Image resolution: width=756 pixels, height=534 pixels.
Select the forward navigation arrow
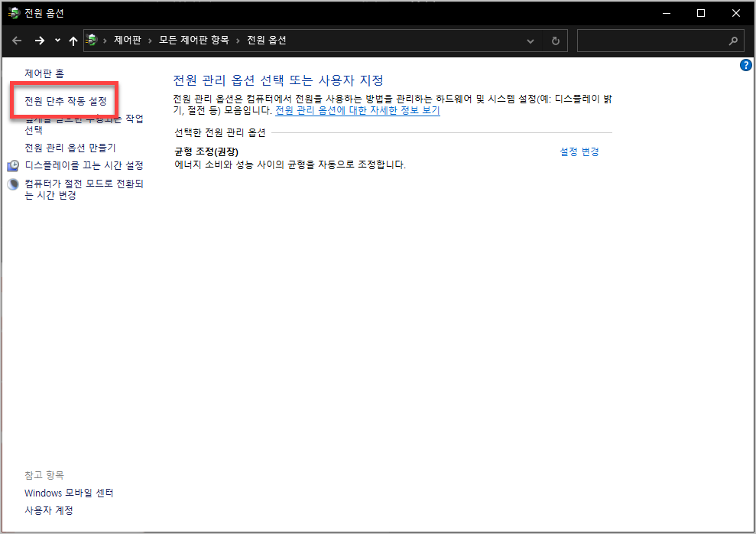tap(40, 41)
